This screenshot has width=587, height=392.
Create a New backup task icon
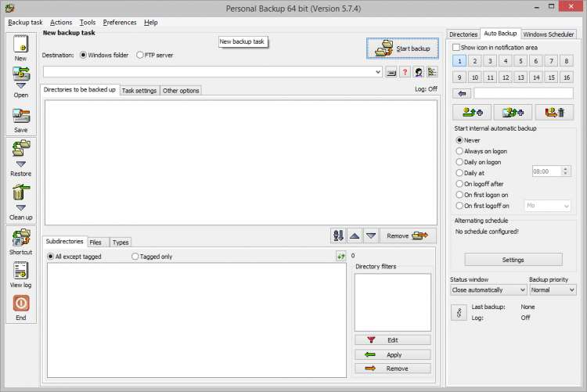[x=21, y=44]
